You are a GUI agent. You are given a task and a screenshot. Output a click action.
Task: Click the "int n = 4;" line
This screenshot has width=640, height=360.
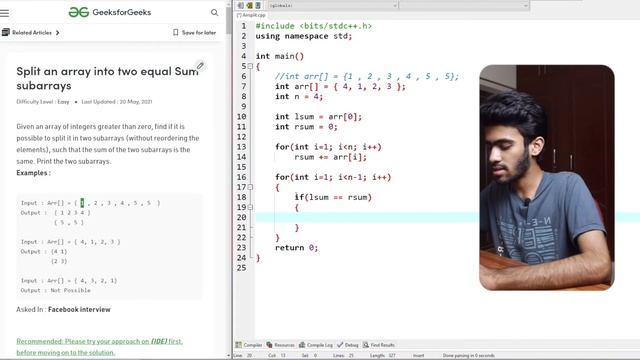[x=299, y=97]
